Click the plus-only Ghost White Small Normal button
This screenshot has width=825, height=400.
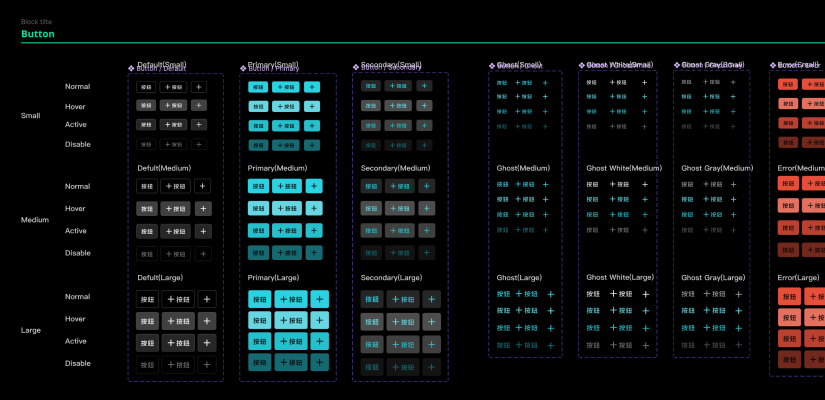coord(645,83)
